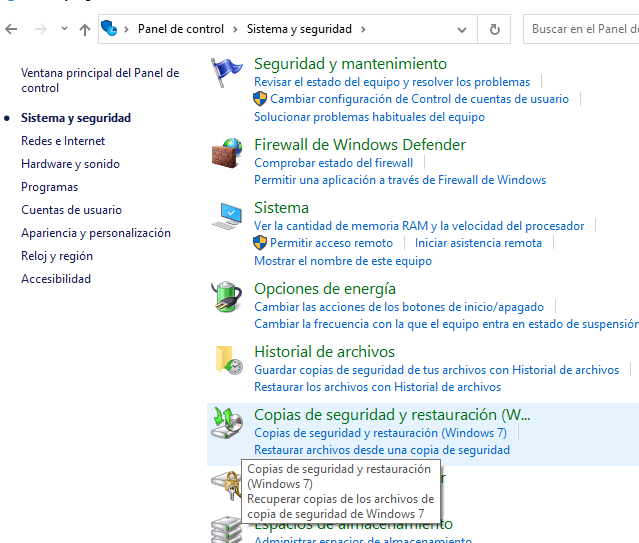Viewport: 639px width, 543px height.
Task: Click Iniciar asistencia remota link
Action: [478, 243]
